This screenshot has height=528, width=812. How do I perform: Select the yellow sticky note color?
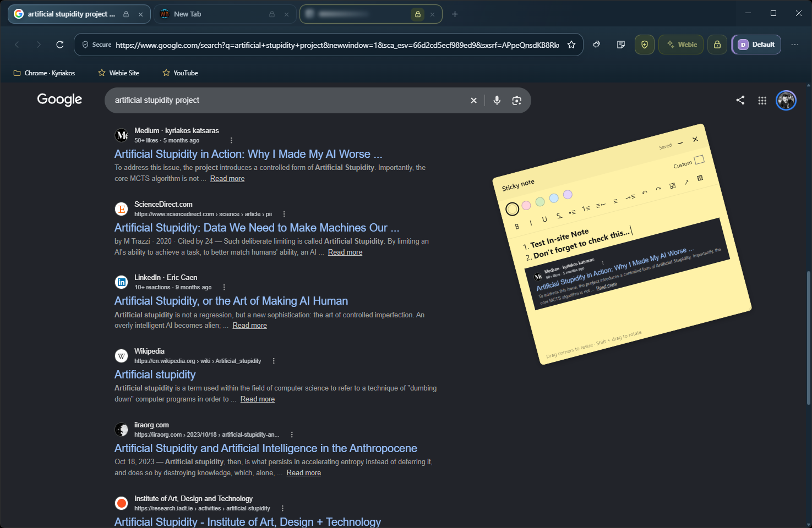[512, 209]
